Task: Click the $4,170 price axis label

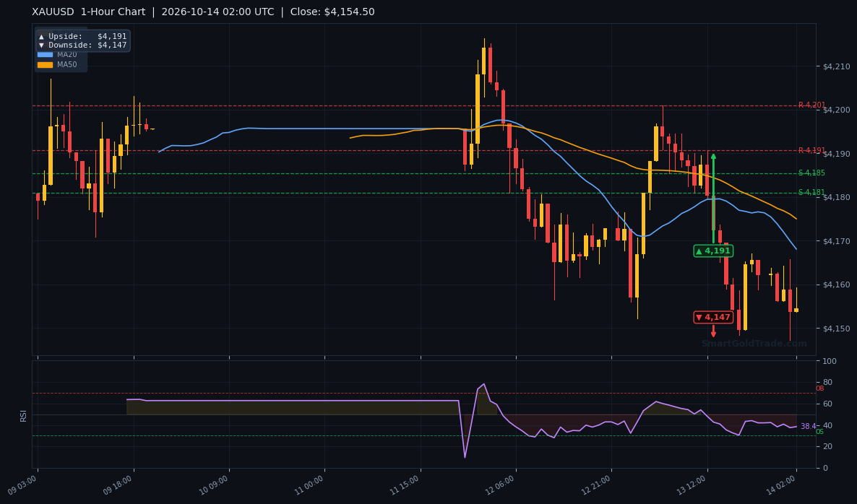Action: 836,240
